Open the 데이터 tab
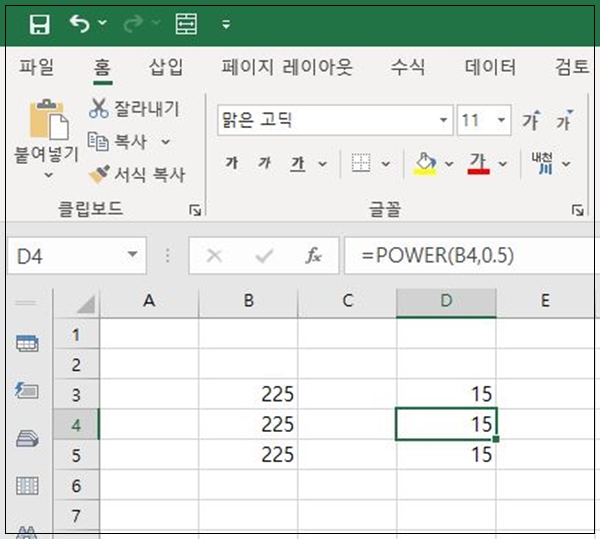600x539 pixels. [490, 67]
